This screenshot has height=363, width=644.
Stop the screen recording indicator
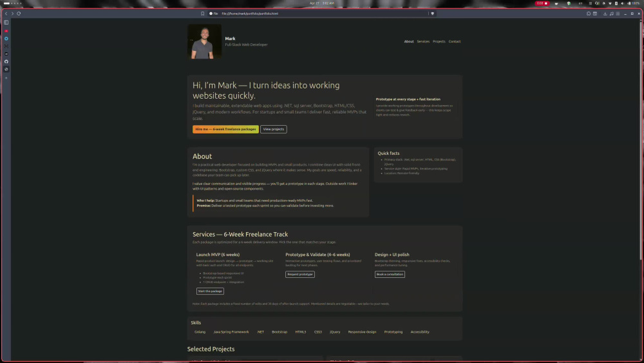coord(542,3)
